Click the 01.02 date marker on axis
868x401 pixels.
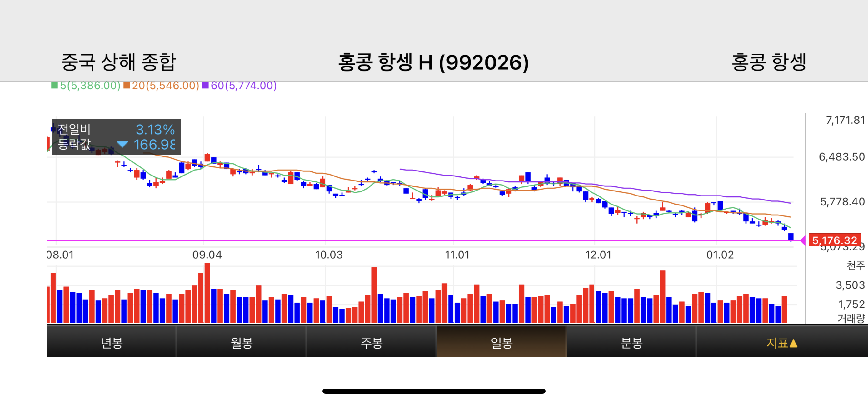pos(720,255)
